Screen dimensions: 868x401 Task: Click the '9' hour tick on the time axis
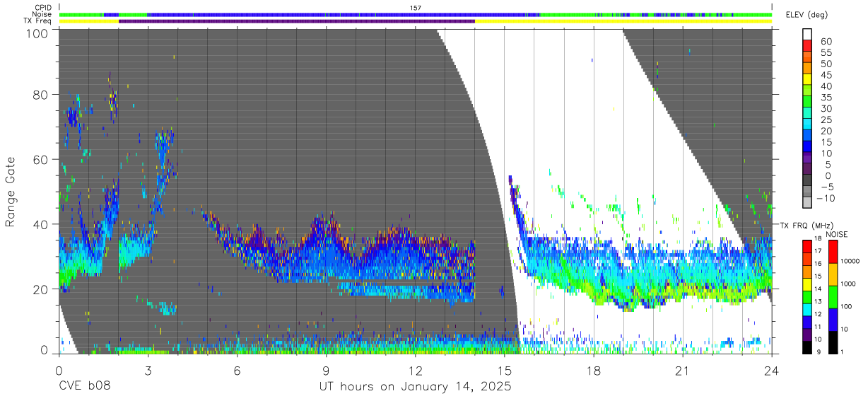tap(326, 370)
